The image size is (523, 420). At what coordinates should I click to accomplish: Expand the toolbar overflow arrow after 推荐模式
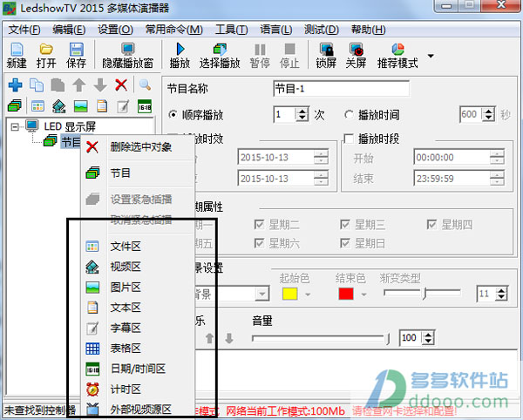coord(431,56)
